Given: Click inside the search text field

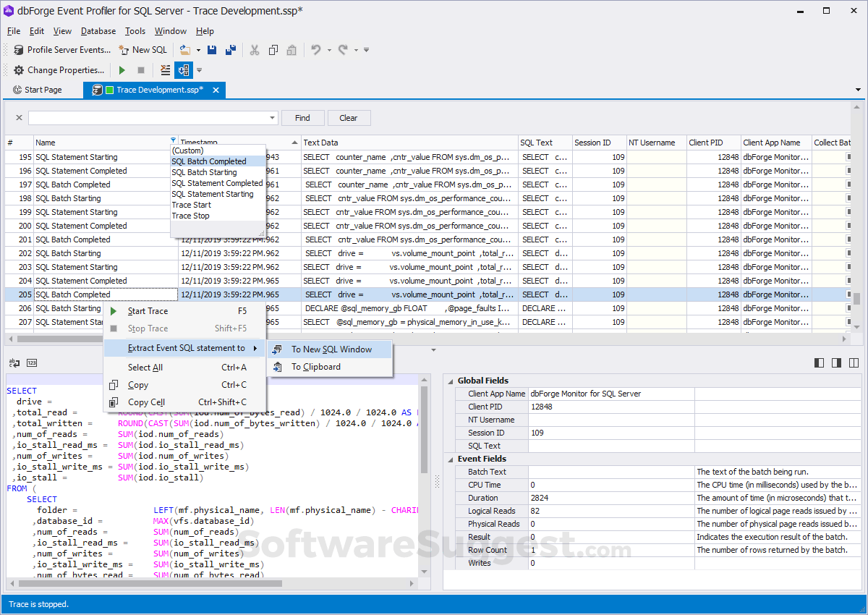Looking at the screenshot, I should point(145,117).
